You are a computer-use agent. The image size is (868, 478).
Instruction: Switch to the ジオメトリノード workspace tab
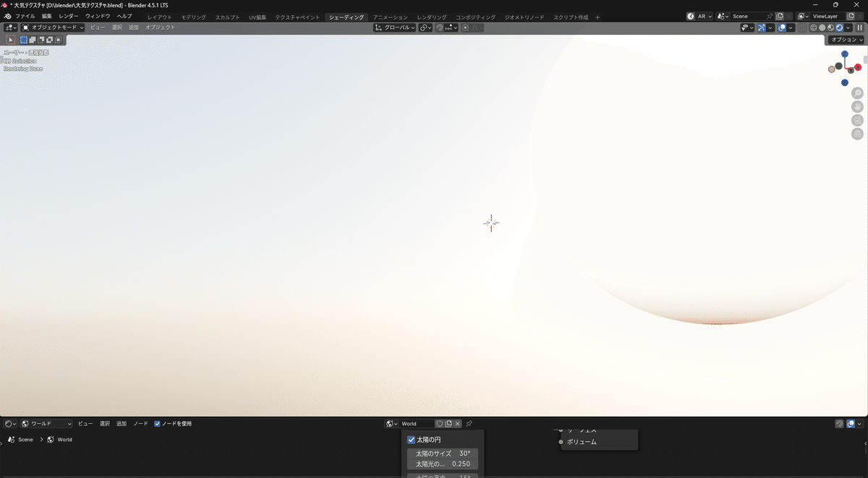(524, 17)
